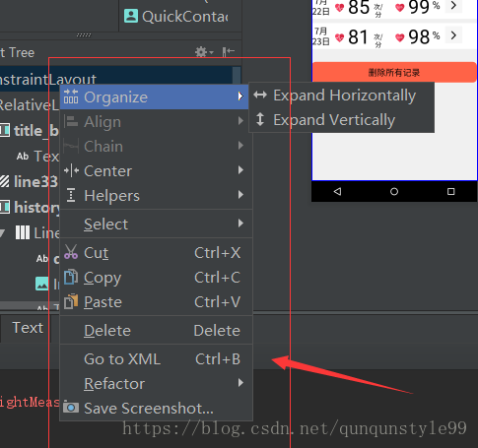Viewport: 478px width, 448px height.
Task: Expand the Organize submenu arrow
Action: coord(240,96)
